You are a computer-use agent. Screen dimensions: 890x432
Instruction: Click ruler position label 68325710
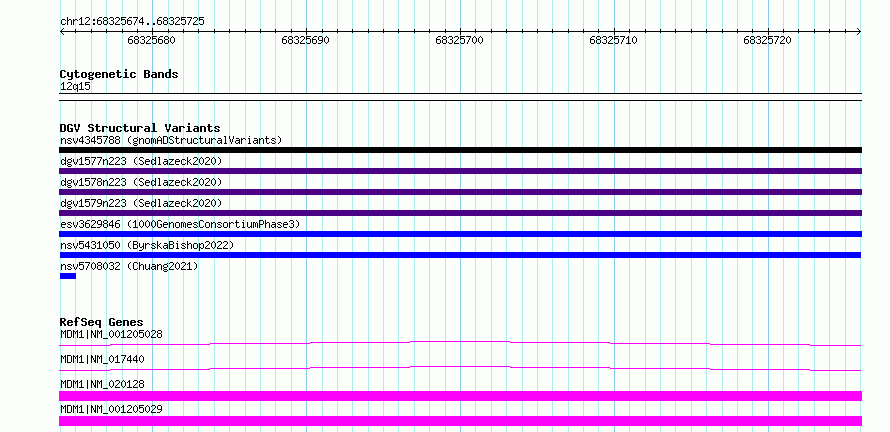click(x=614, y=40)
